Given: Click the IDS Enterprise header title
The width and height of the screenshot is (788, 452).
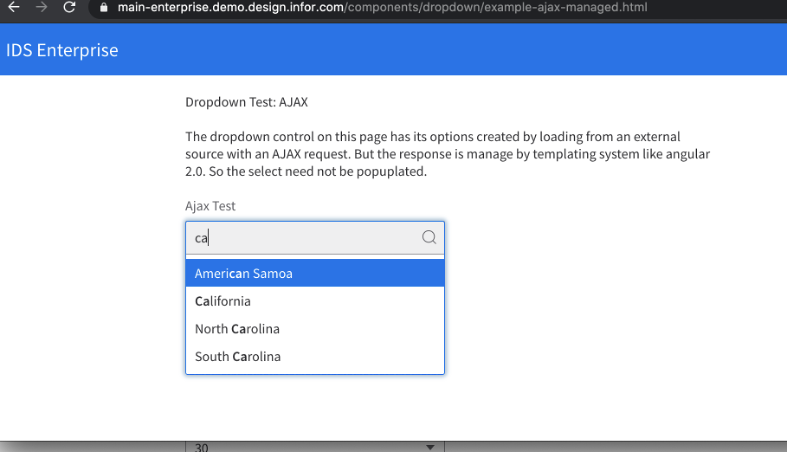Looking at the screenshot, I should click(62, 50).
